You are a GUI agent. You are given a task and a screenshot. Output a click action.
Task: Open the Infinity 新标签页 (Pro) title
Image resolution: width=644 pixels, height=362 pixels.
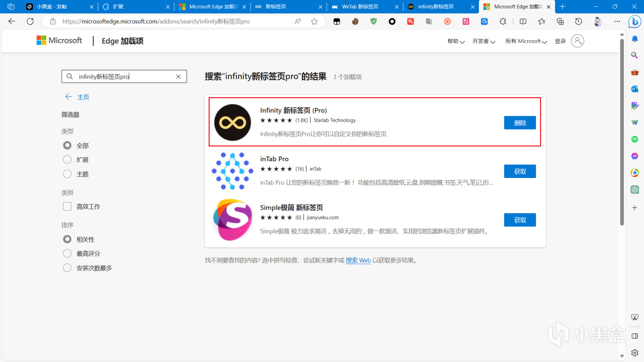pyautogui.click(x=293, y=110)
